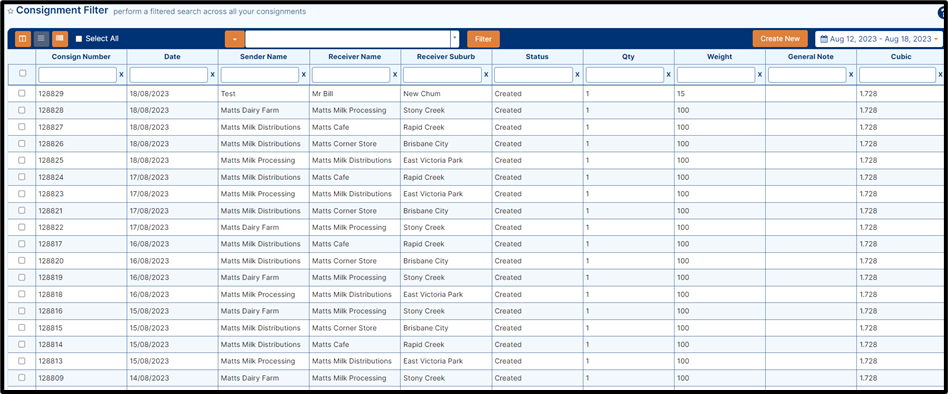Check the box for consignment 128827
The width and height of the screenshot is (948, 394).
tap(22, 127)
